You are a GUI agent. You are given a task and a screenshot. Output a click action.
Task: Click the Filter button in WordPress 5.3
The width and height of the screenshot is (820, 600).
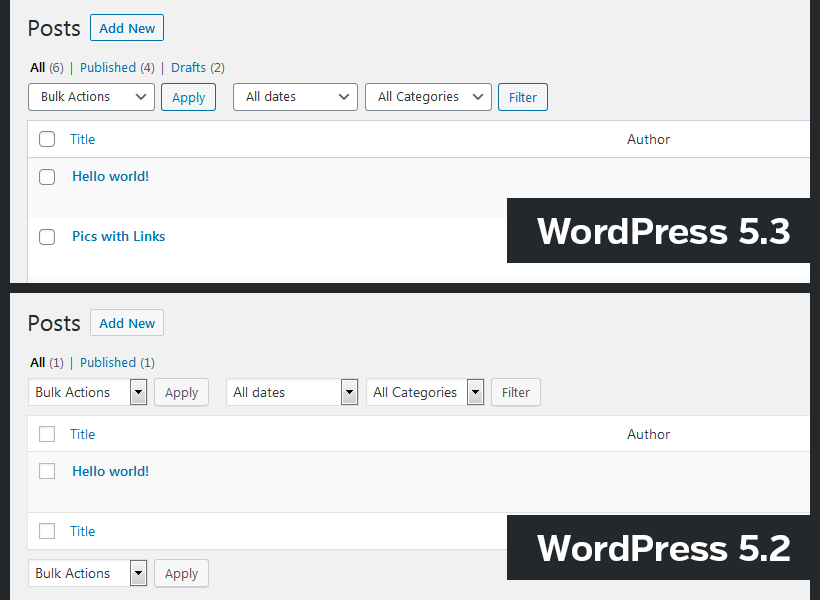[523, 97]
